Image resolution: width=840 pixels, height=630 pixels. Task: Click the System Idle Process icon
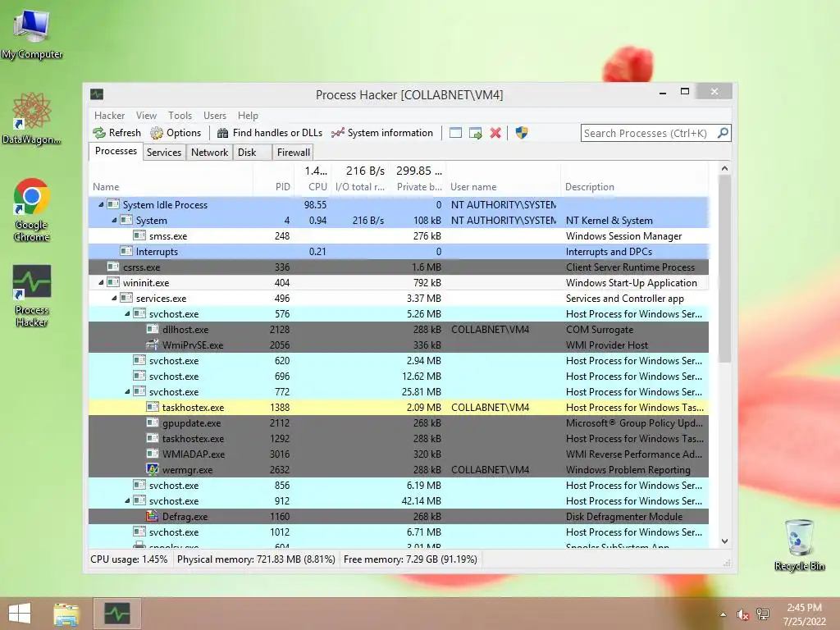[113, 204]
